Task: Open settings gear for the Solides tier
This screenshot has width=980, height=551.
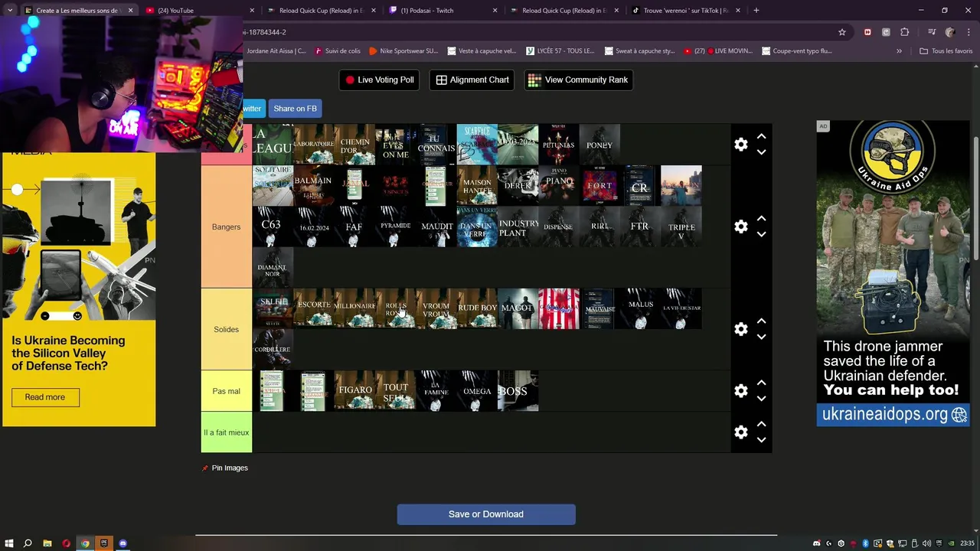Action: [x=740, y=329]
